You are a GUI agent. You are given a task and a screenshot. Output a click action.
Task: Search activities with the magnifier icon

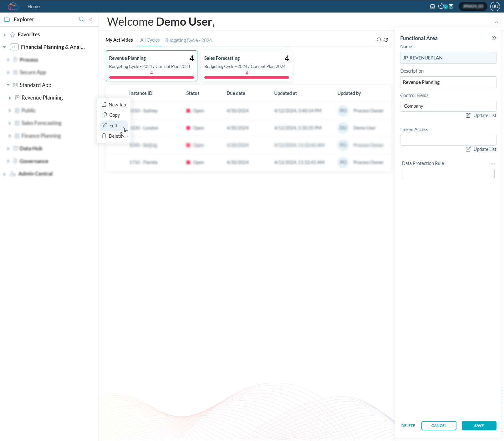pyautogui.click(x=379, y=40)
